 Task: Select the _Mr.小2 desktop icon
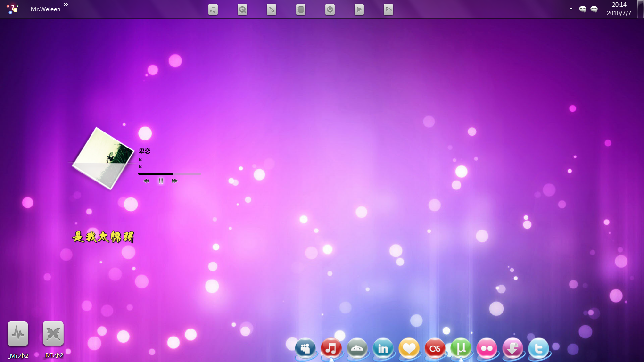[18, 340]
